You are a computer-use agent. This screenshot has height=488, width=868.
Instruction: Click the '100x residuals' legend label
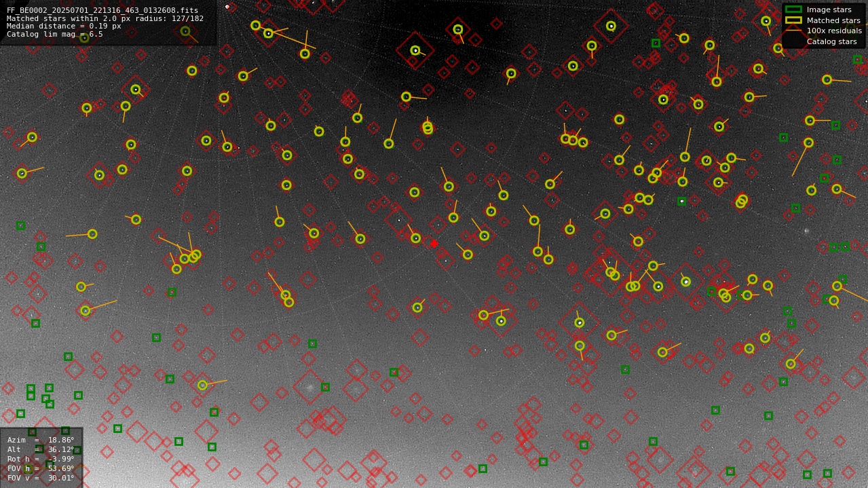click(834, 31)
